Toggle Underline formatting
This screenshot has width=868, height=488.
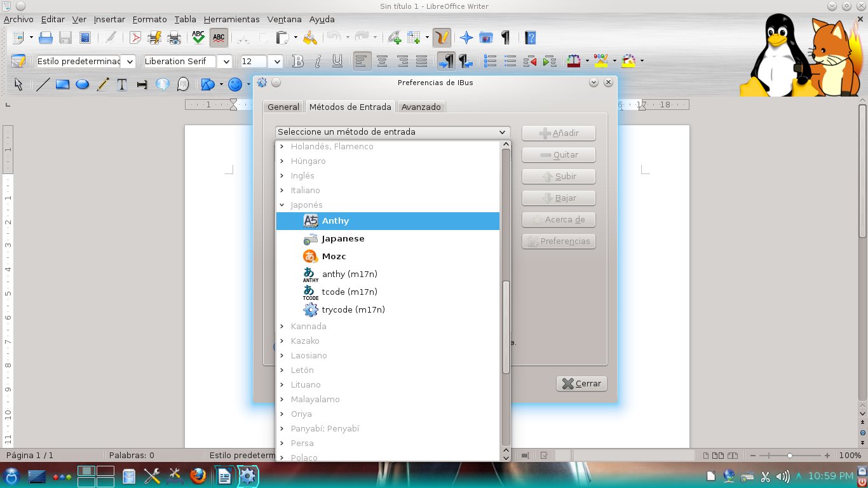click(x=337, y=61)
